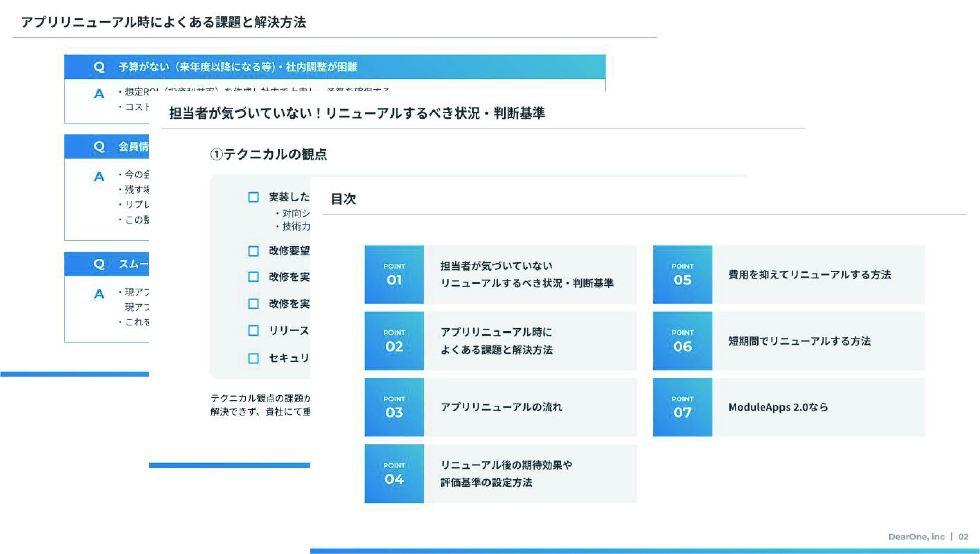The width and height of the screenshot is (980, 554).
Task: Open 短期間でリニューアルする方法 entry
Action: (799, 341)
